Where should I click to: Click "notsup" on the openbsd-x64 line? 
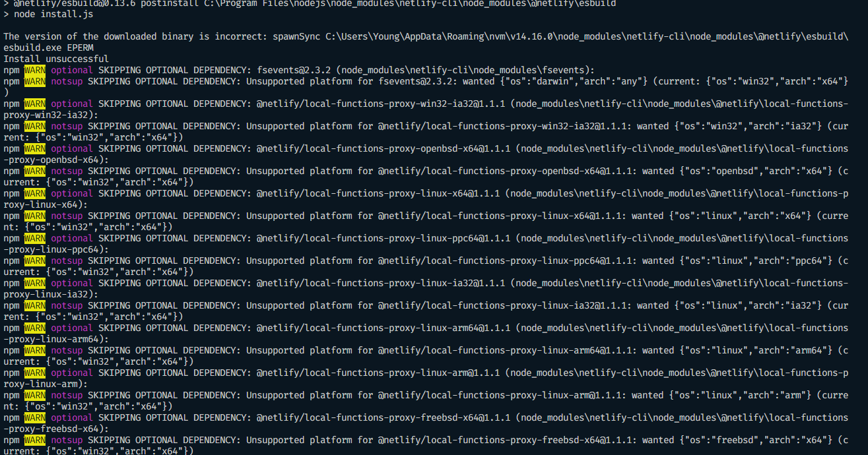point(67,171)
